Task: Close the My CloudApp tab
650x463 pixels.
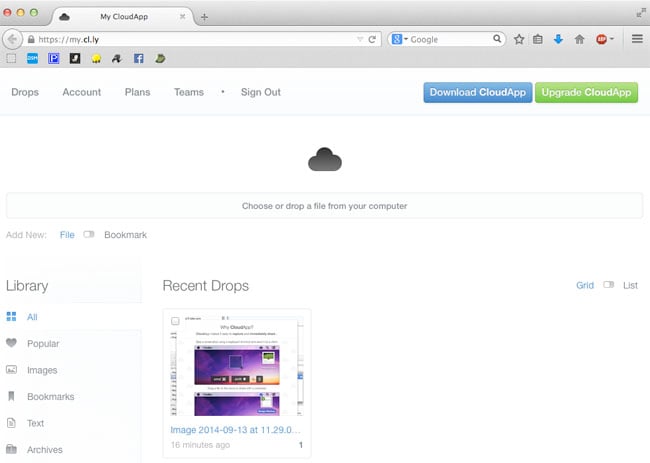Action: pyautogui.click(x=182, y=17)
